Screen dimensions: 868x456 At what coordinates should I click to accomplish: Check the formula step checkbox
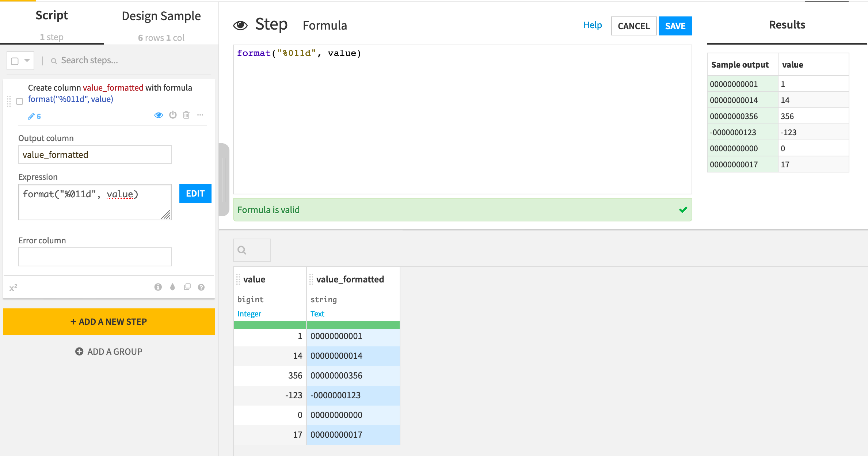point(20,101)
